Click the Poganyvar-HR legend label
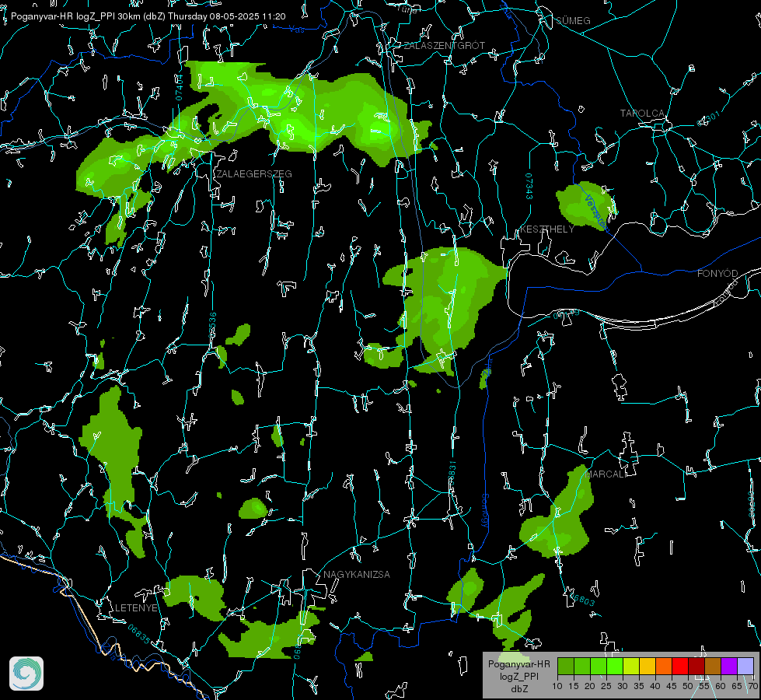The height and width of the screenshot is (700, 761). point(518,664)
